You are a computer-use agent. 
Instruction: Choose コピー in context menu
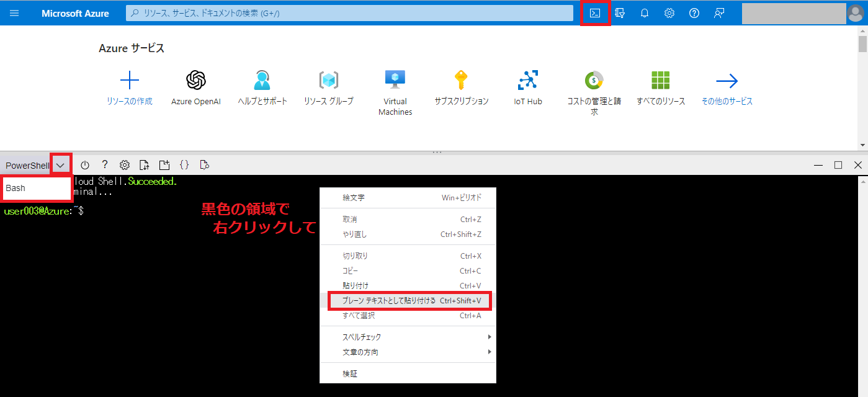pyautogui.click(x=408, y=271)
